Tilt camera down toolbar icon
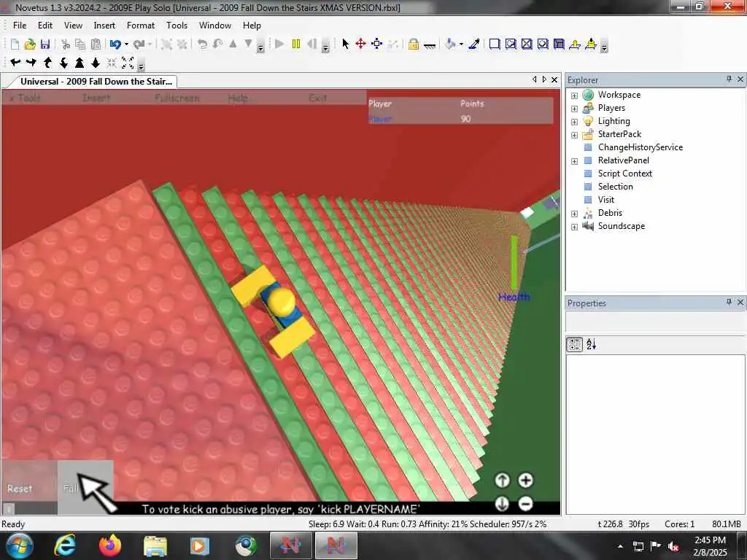 [63, 63]
